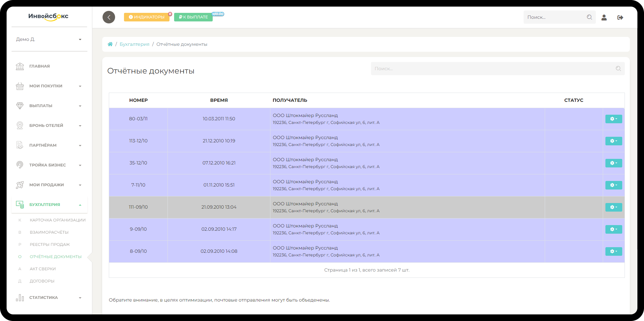Open Карточка организации submenu item
The width and height of the screenshot is (644, 321).
coord(57,220)
